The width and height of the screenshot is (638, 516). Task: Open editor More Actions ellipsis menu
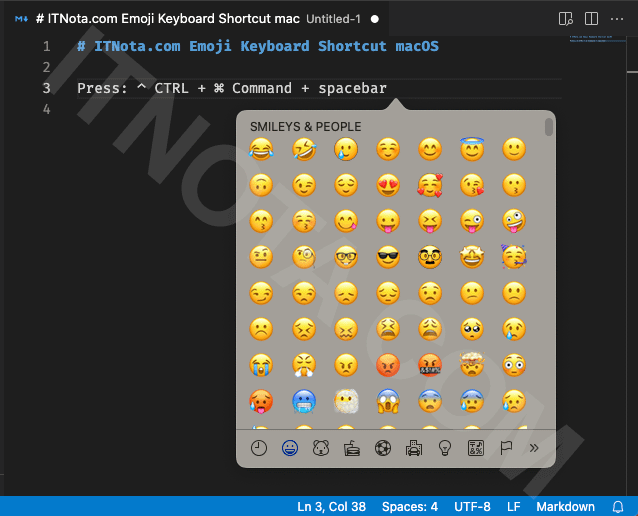tap(619, 19)
